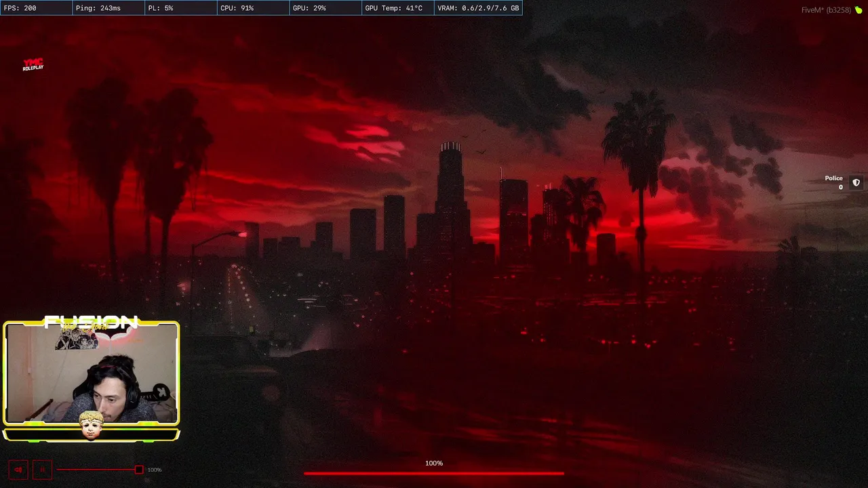
Task: Click the VRAM usage readout
Action: coord(478,8)
